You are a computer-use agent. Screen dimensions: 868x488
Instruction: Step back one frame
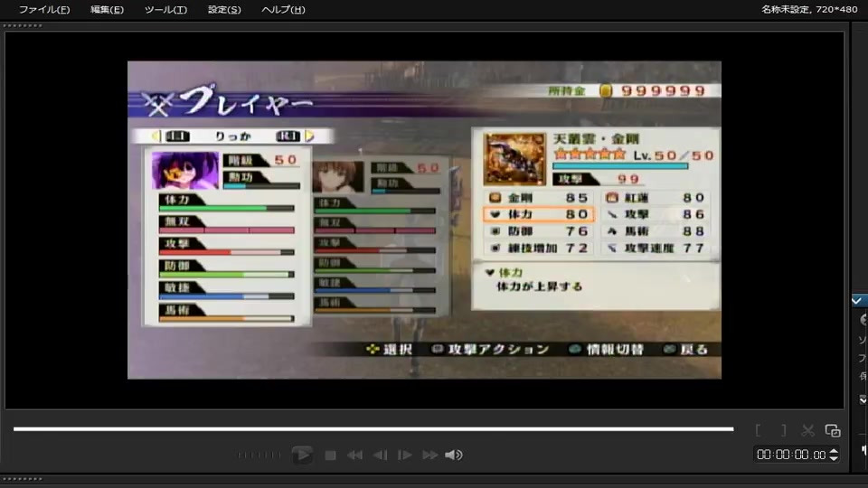point(380,455)
